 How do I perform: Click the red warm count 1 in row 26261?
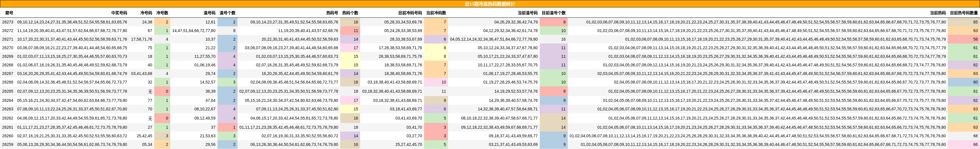(x=228, y=127)
